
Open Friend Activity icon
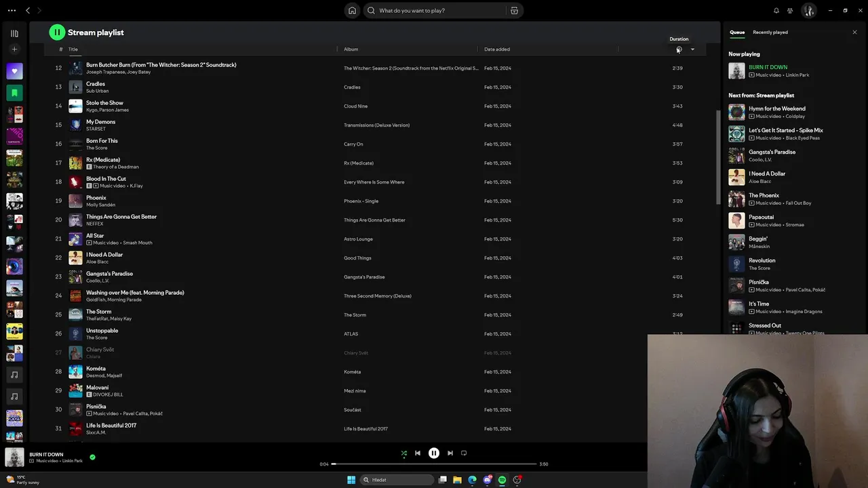[x=790, y=10]
